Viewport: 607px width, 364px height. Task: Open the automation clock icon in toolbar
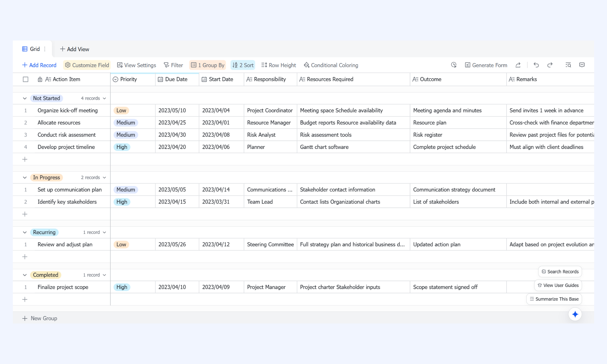coord(454,65)
